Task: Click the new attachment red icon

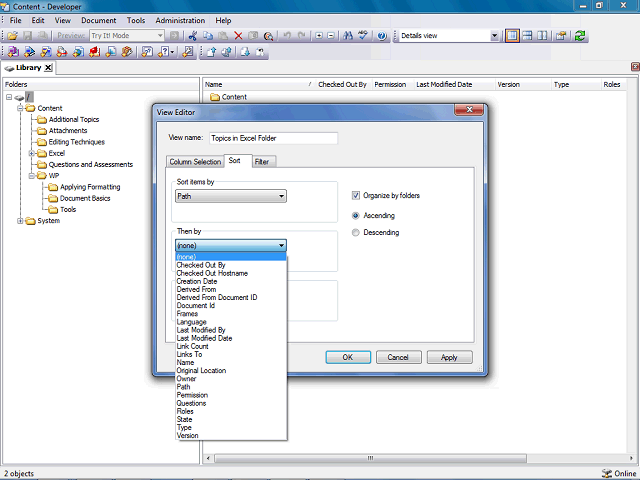Action: (95, 52)
